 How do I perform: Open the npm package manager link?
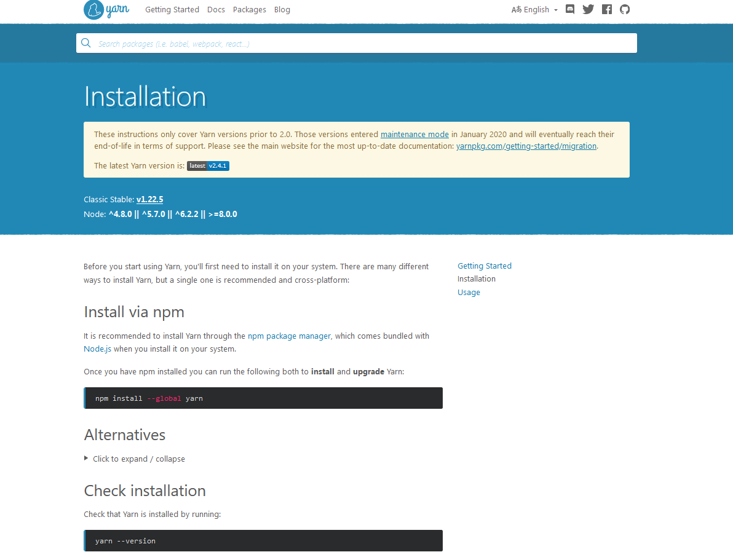pyautogui.click(x=288, y=336)
